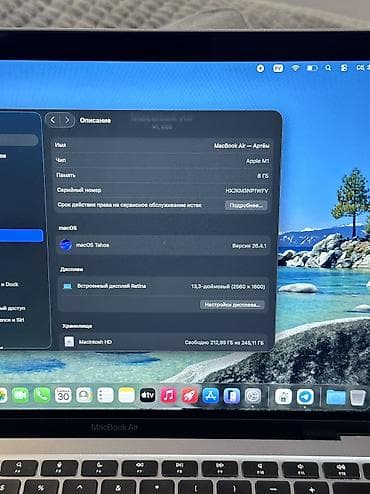Click the Свободно 212,89 ГБ storage text

(x=224, y=342)
